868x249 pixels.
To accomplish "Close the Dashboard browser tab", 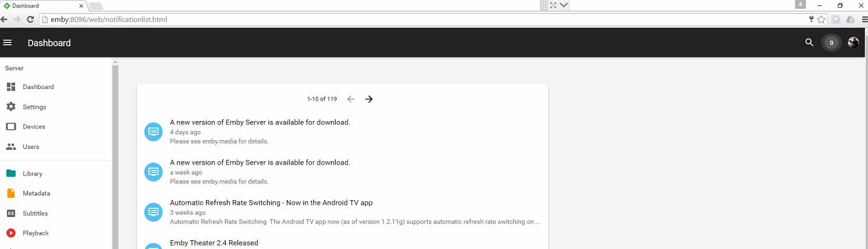I will click(x=80, y=6).
